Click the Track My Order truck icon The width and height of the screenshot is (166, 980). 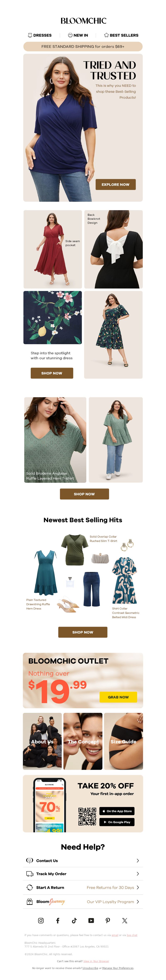29,874
